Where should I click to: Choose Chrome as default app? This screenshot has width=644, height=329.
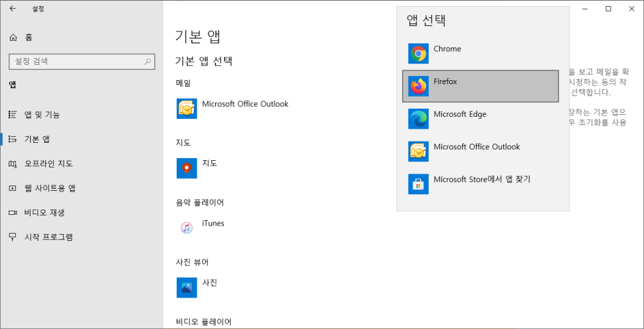pyautogui.click(x=481, y=53)
